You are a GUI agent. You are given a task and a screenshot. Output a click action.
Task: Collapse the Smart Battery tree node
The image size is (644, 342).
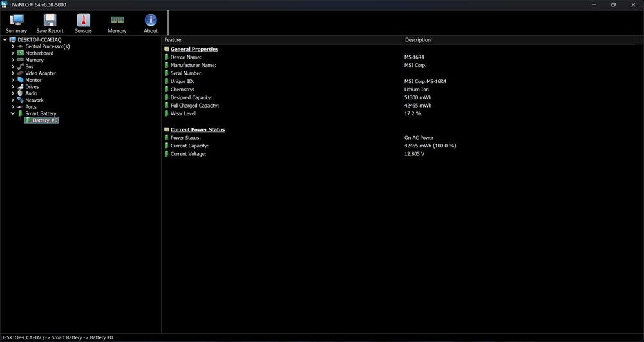[x=13, y=113]
